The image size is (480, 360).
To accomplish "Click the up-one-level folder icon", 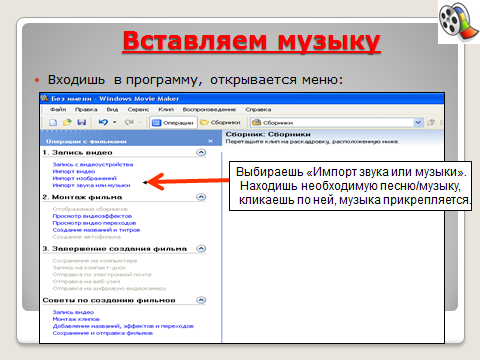I will click(x=431, y=122).
